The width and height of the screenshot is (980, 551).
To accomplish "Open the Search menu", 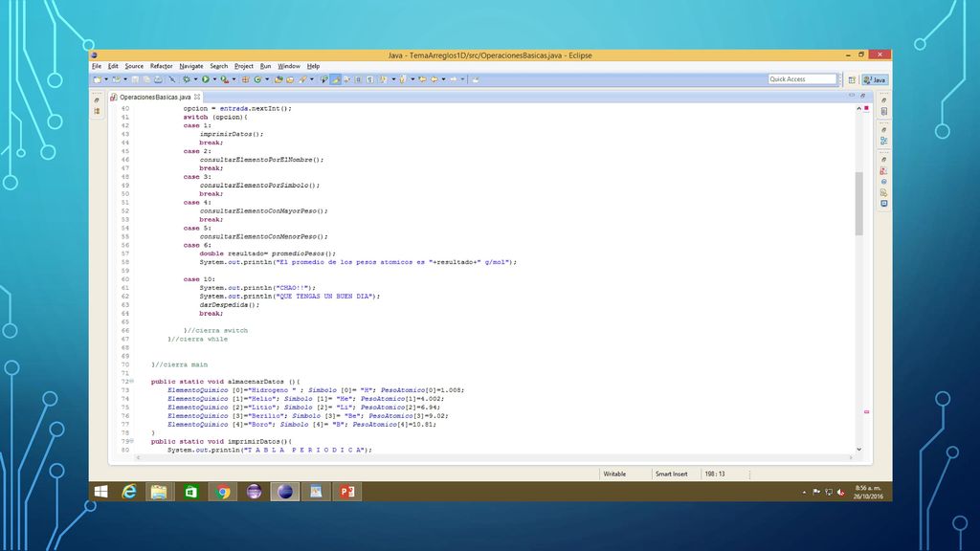I will pyautogui.click(x=219, y=66).
